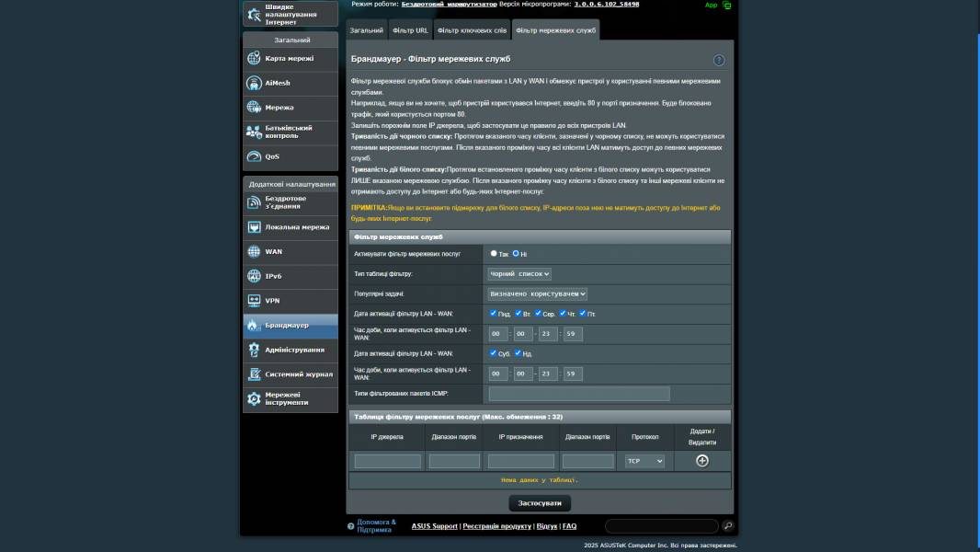This screenshot has width=980, height=552.
Task: Click the source port range field
Action: coord(454,461)
